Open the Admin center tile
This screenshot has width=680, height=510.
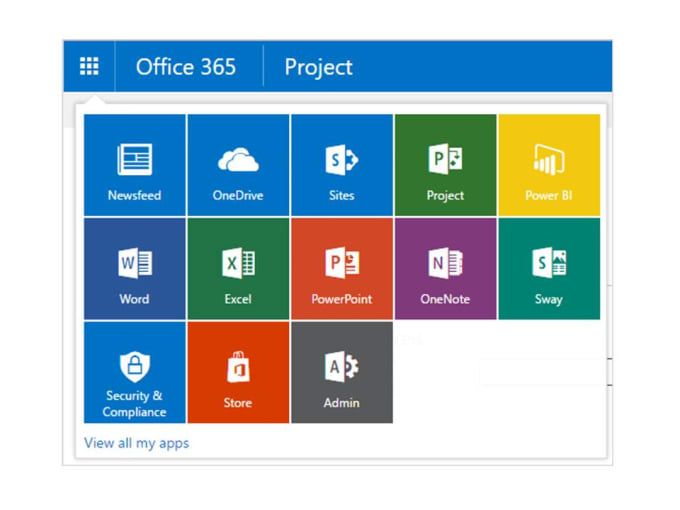tap(342, 373)
